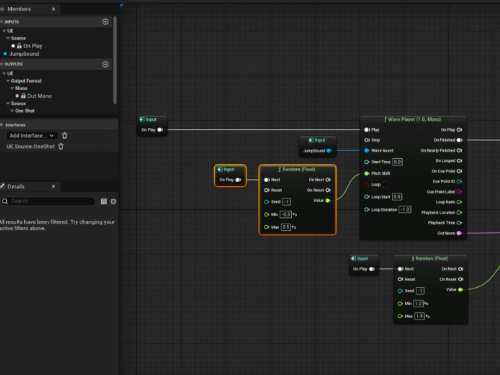Viewport: 500px width, 375px height.
Task: Edit Min value on lower Random node
Action: [419, 304]
